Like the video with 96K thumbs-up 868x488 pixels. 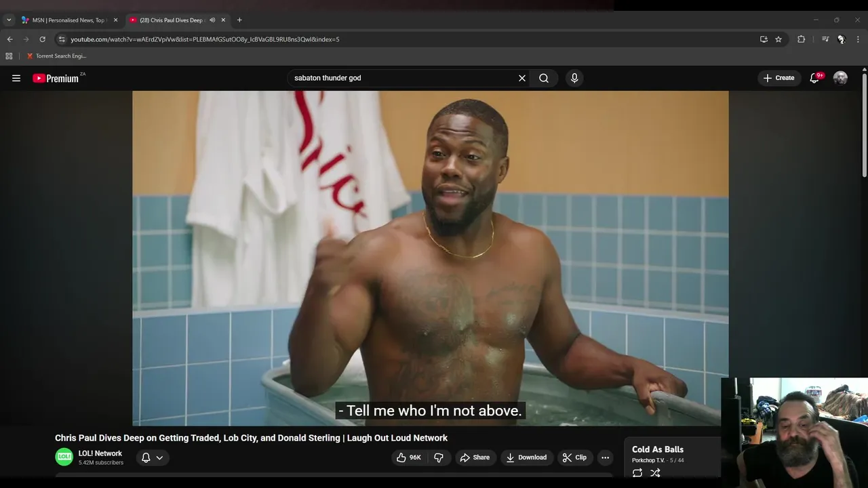pyautogui.click(x=409, y=457)
